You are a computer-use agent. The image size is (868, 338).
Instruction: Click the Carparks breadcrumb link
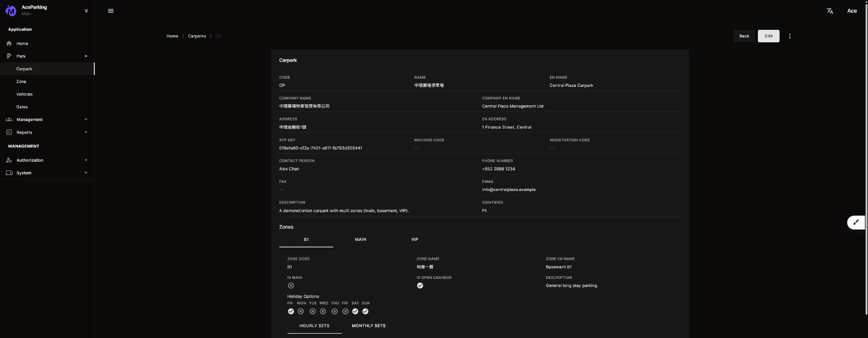(x=197, y=36)
